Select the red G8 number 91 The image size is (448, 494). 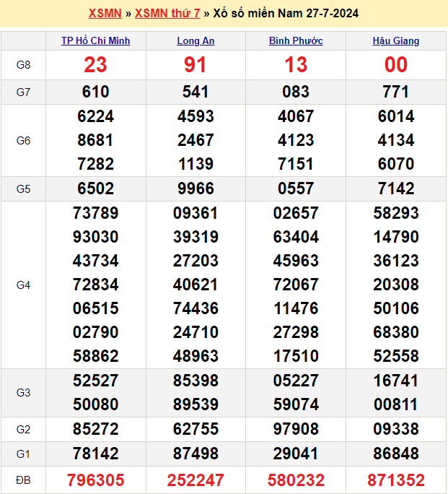(196, 65)
